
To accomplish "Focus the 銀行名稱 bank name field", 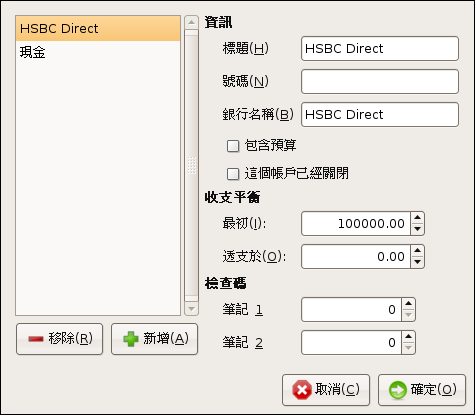I will [380, 115].
